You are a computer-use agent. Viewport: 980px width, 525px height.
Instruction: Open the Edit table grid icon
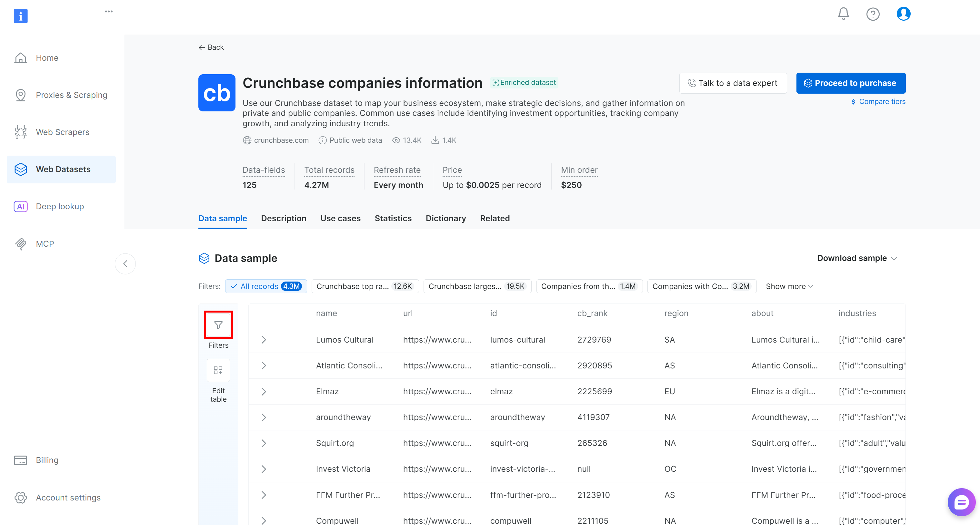218,370
